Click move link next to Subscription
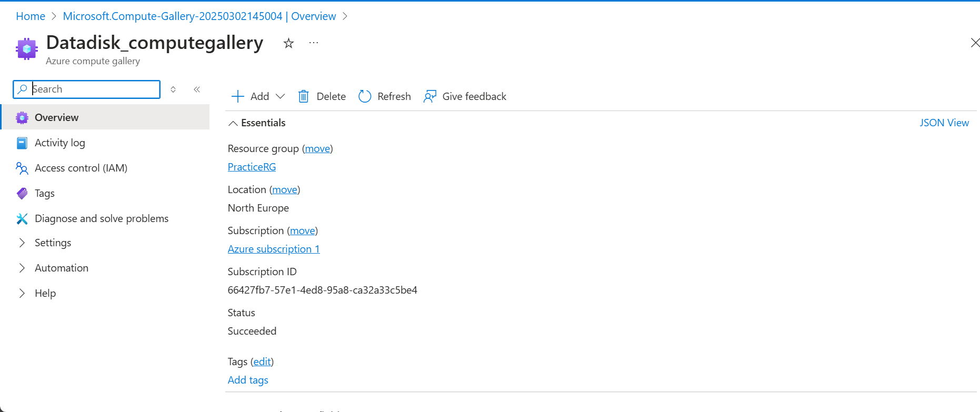This screenshot has width=980, height=412. click(x=303, y=230)
